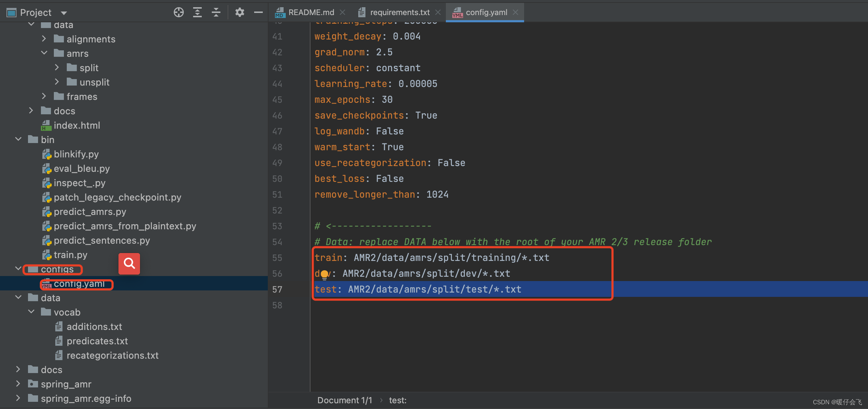The image size is (868, 409).
Task: Click the Collapse All icon in Project toolbar
Action: pyautogui.click(x=216, y=13)
